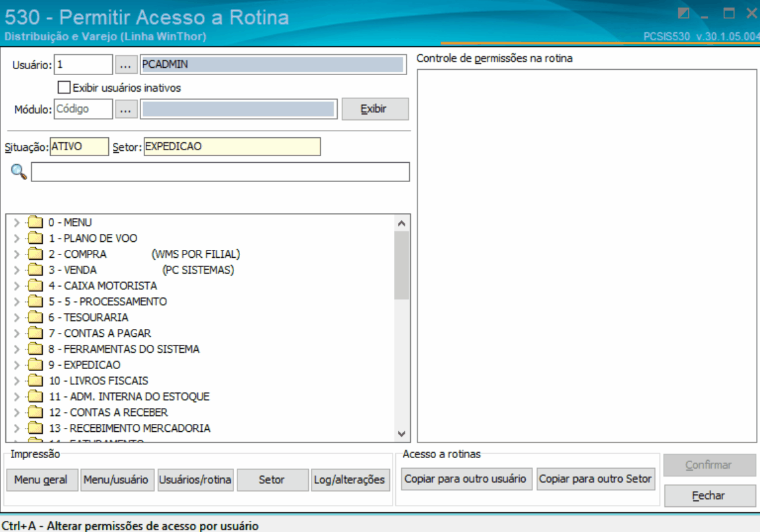Click the Setor print button
This screenshot has height=532, width=760.
272,480
